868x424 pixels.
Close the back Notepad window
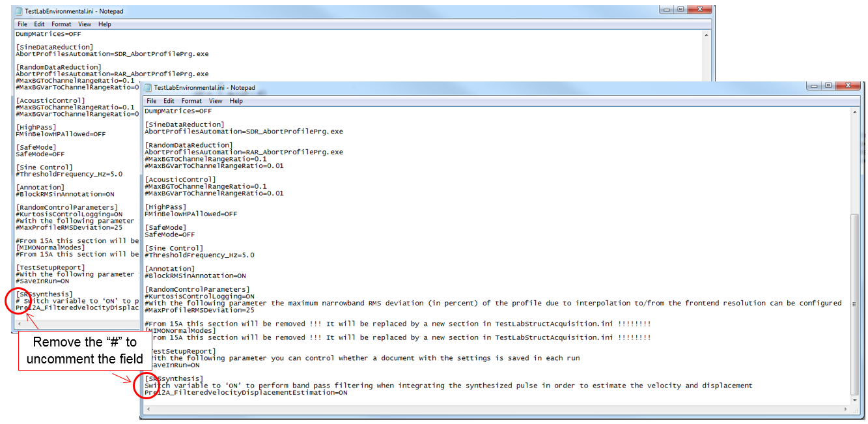[x=699, y=9]
